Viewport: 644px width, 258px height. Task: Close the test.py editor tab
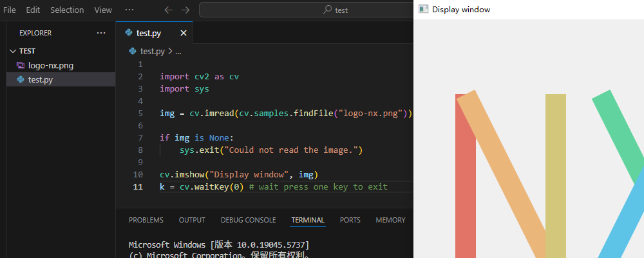(184, 34)
